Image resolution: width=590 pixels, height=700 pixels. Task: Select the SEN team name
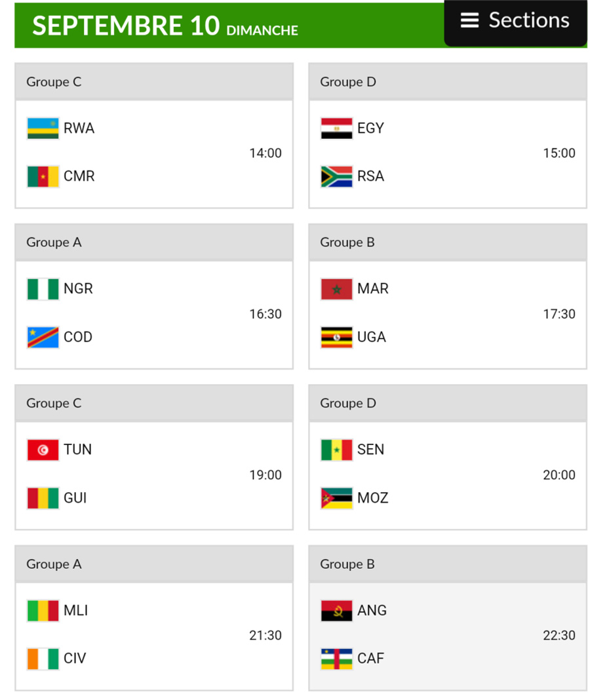pyautogui.click(x=370, y=450)
